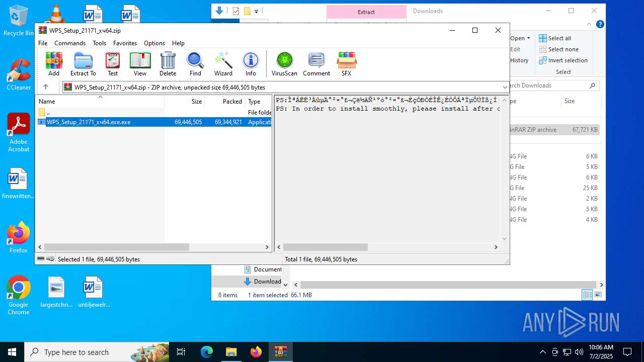The width and height of the screenshot is (644, 362).
Task: Click the Search Downloads field
Action: [x=553, y=85]
